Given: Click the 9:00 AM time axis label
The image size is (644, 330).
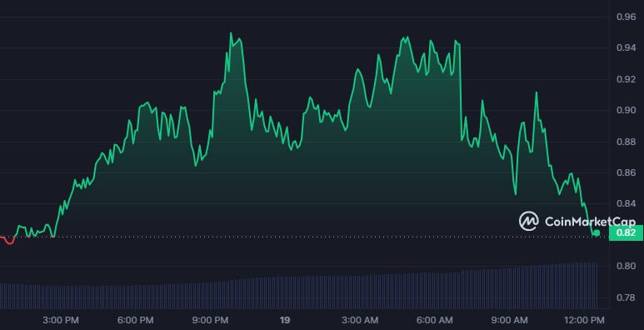Looking at the screenshot, I should coord(509,320).
